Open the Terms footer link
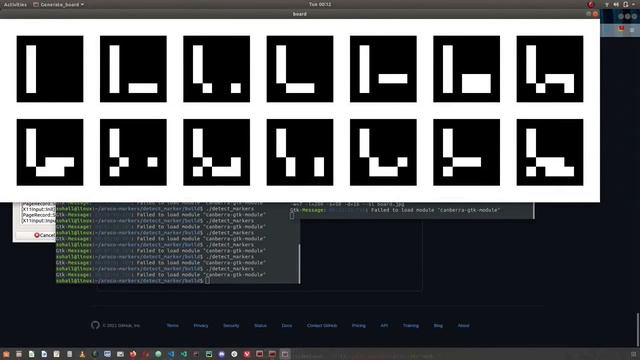The width and height of the screenshot is (640, 360). pos(173,326)
